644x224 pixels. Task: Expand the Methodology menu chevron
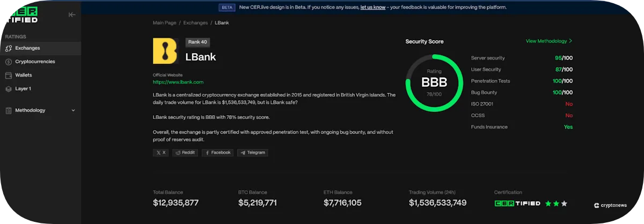[x=74, y=110]
